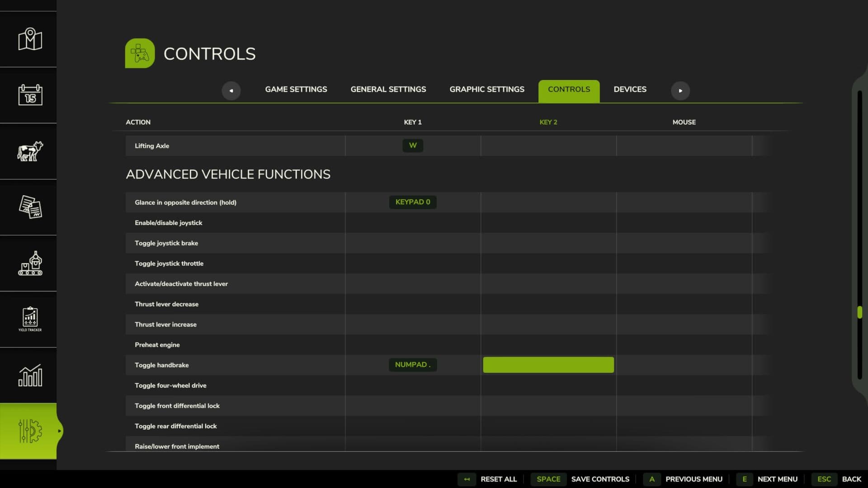
Task: Click Save Controls button
Action: [x=600, y=479]
